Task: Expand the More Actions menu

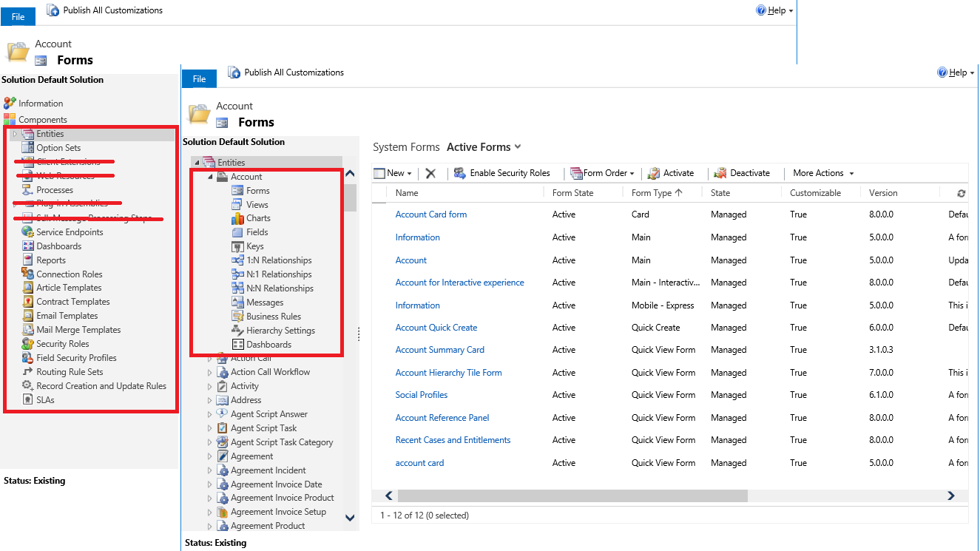Action: pyautogui.click(x=823, y=173)
